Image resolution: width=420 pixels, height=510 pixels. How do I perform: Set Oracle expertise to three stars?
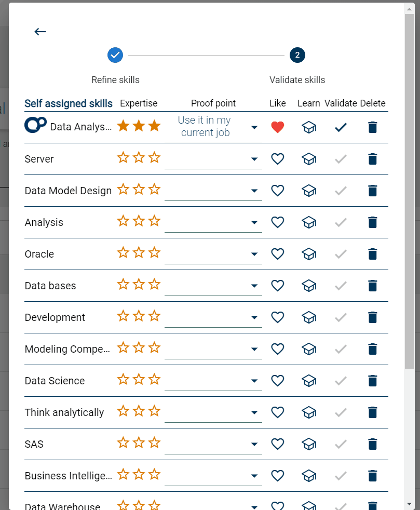tap(154, 253)
